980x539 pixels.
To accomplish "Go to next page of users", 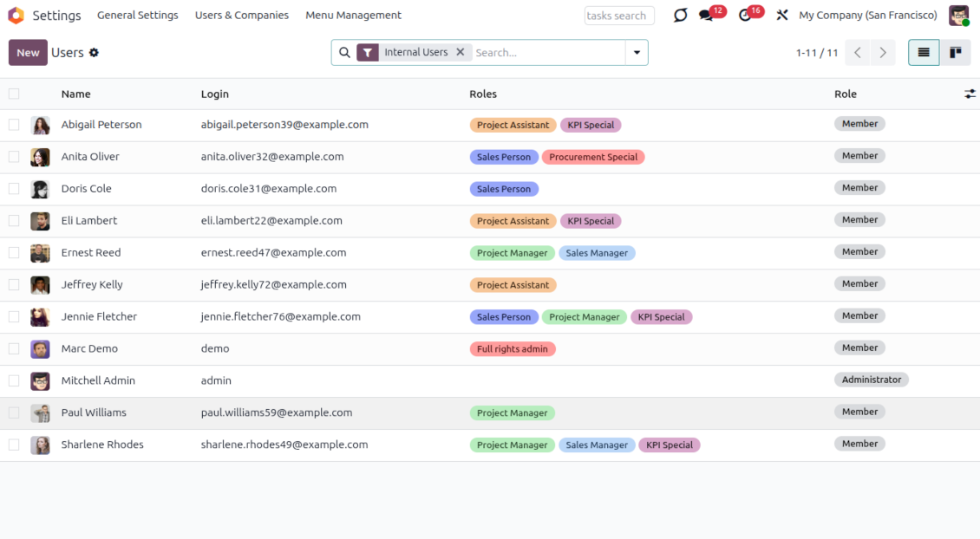I will click(883, 53).
